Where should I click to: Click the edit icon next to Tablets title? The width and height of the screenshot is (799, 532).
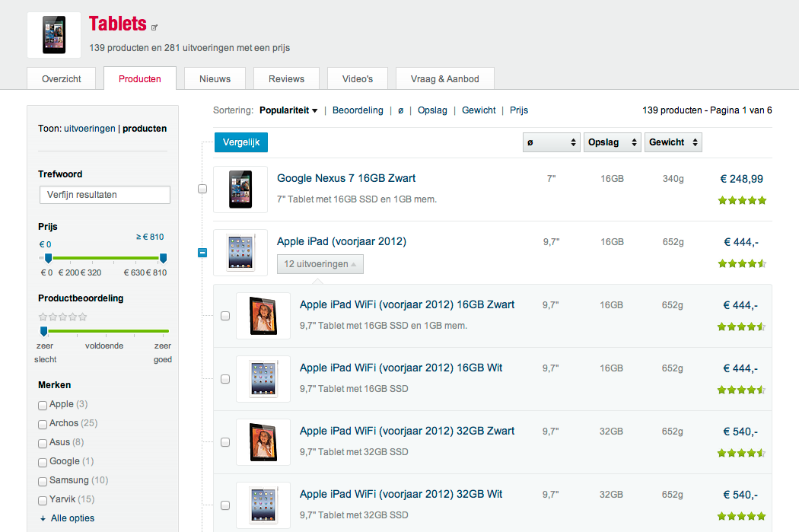[154, 27]
